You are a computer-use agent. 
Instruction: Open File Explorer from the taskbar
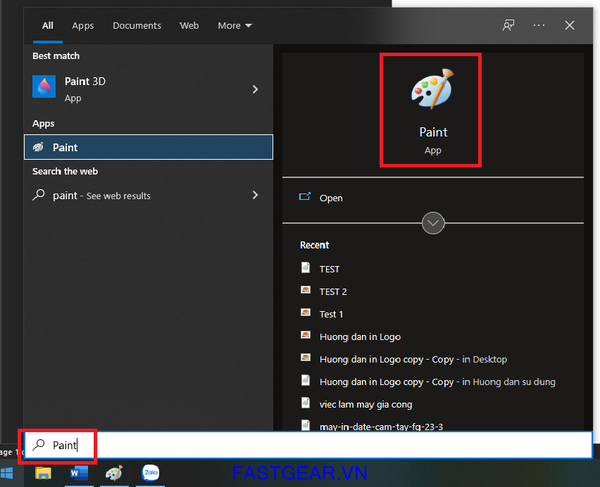[43, 473]
